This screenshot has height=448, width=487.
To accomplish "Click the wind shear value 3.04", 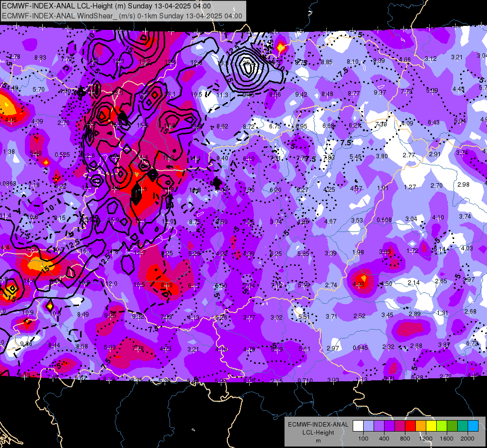I will pos(411,219).
